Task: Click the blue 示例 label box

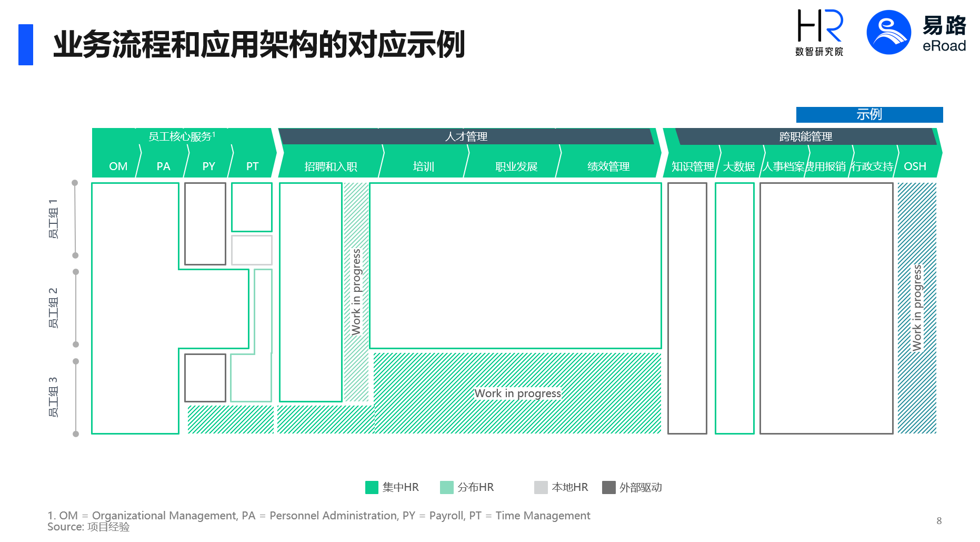Action: [x=869, y=114]
